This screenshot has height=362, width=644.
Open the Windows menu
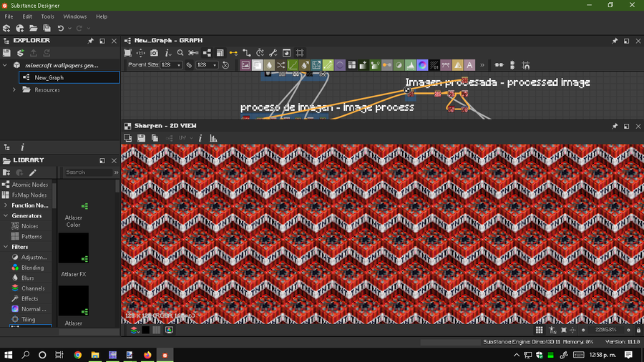74,16
